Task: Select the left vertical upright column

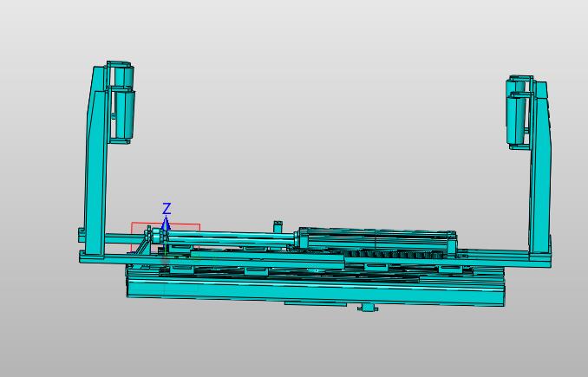Action: 96,161
